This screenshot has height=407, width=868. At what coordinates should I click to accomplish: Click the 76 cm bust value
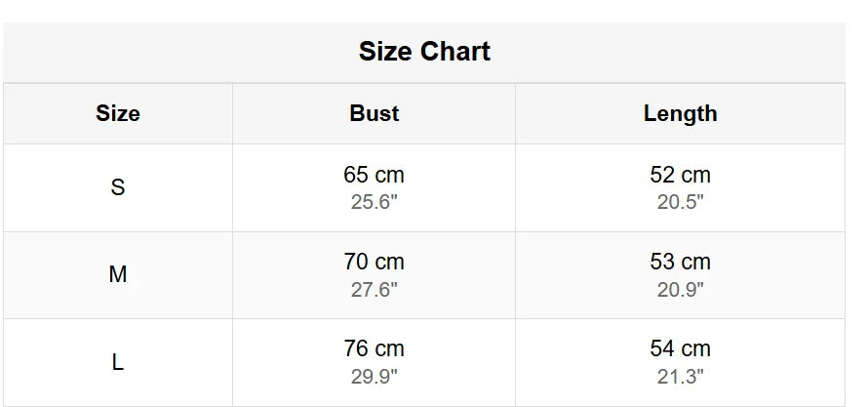[374, 349]
